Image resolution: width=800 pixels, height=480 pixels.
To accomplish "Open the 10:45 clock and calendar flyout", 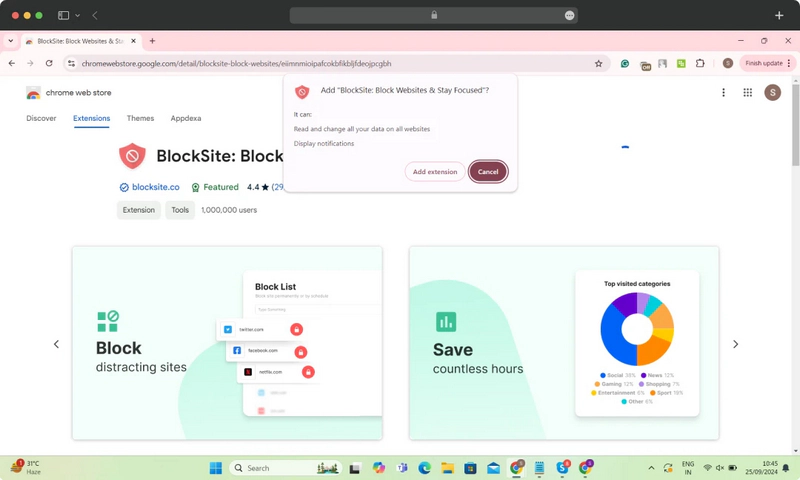I will click(x=761, y=468).
